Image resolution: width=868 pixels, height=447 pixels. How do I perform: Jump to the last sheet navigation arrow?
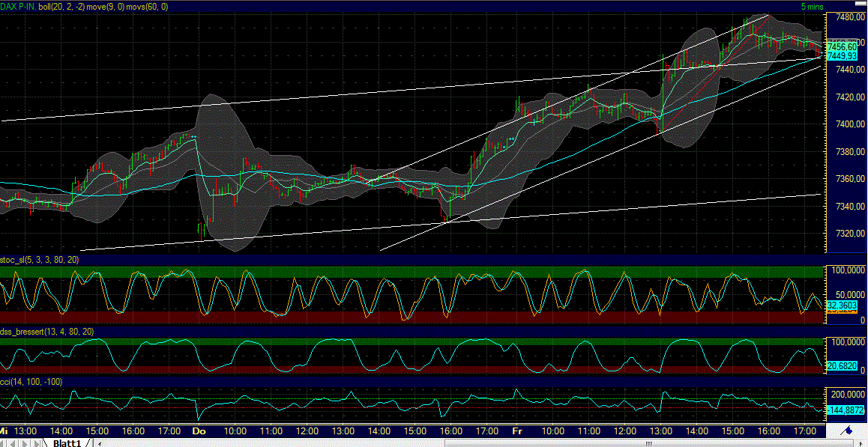37,443
